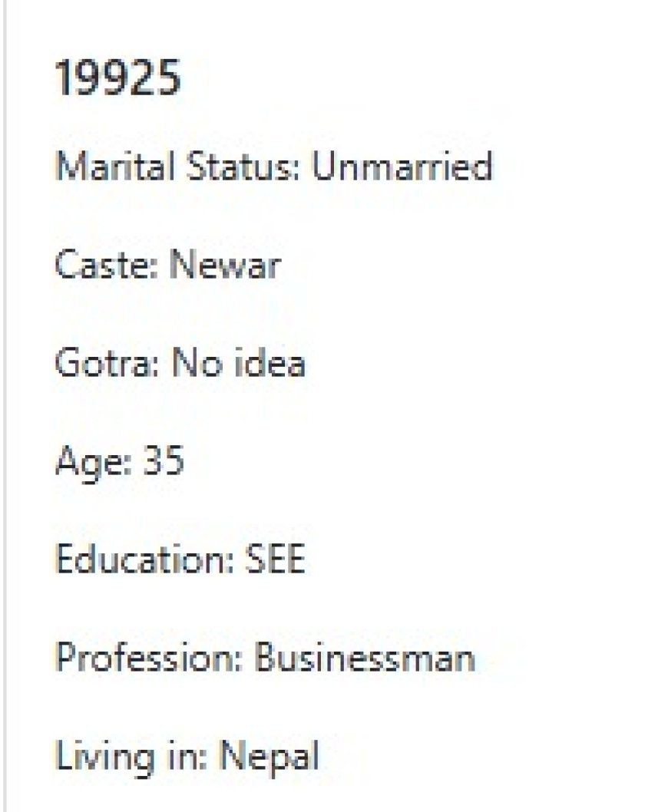Click the Profession label
Screen dimensions: 668x812
149,658
